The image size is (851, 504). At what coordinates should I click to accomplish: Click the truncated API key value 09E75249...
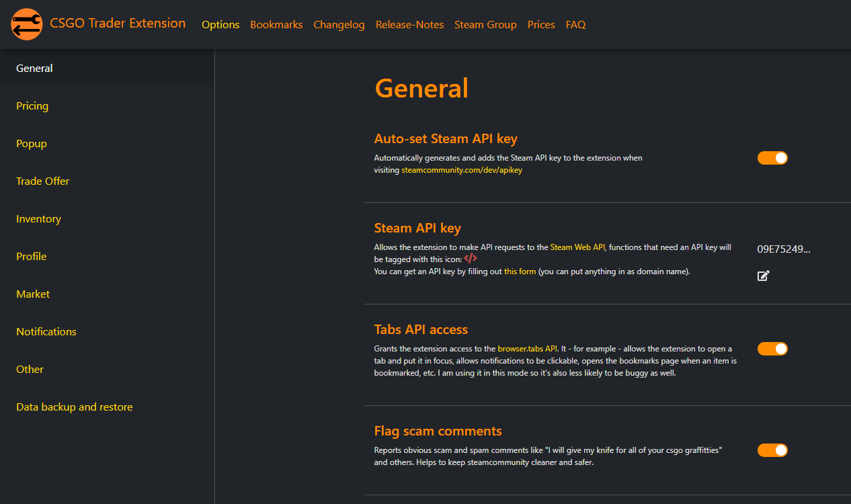pos(784,249)
